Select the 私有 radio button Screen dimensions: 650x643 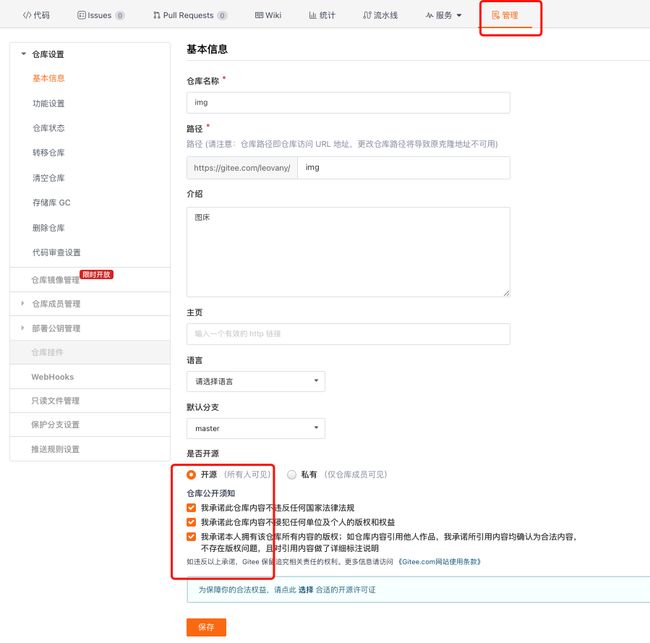(292, 475)
